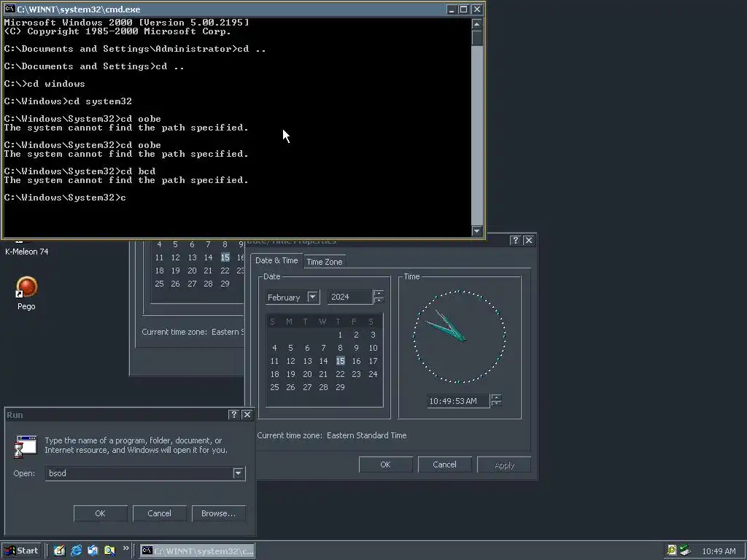
Task: Click OK in Date/Time Properties
Action: 385,464
